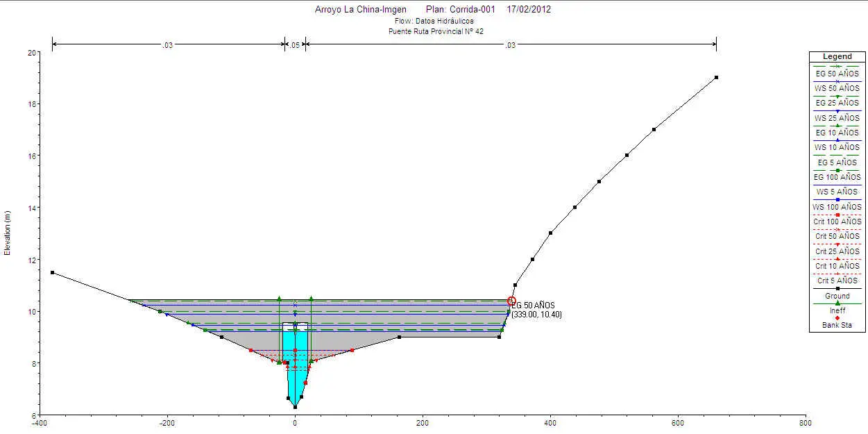Select the '600' tick label on the horizontal axis
The height and width of the screenshot is (434, 868).
[x=678, y=422]
